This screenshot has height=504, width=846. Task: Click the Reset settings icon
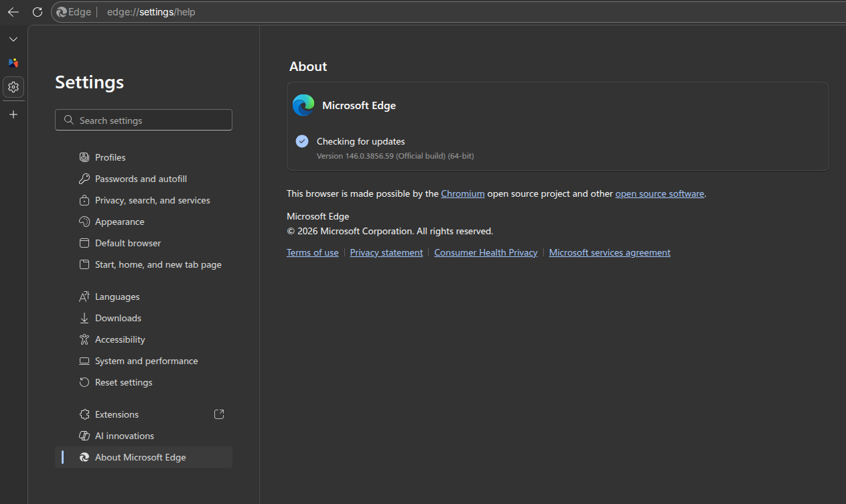point(84,382)
